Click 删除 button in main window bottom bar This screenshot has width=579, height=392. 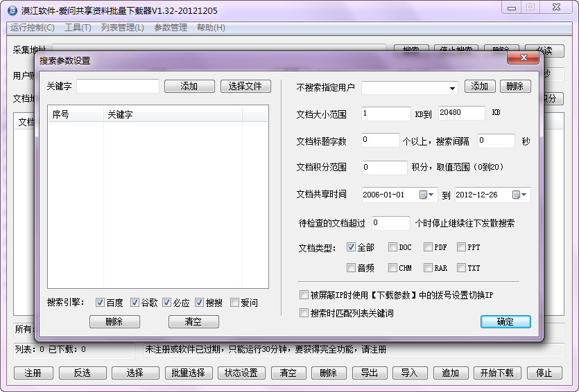(329, 373)
